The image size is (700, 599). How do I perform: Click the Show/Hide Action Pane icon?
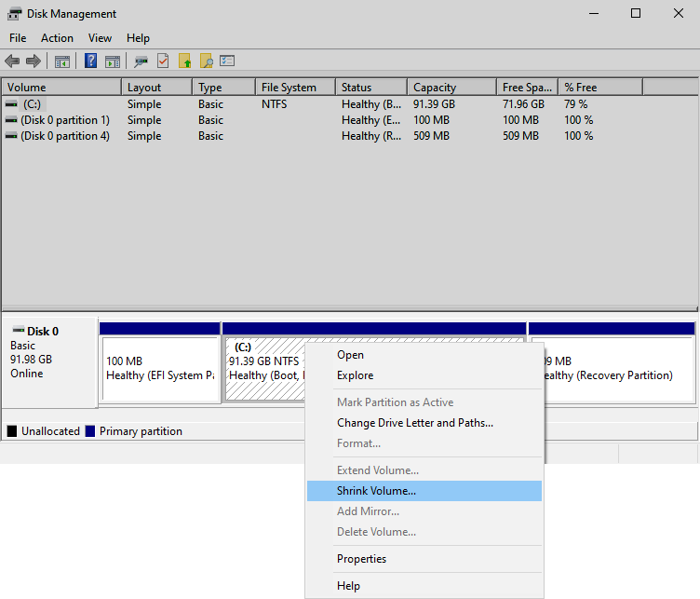[113, 61]
